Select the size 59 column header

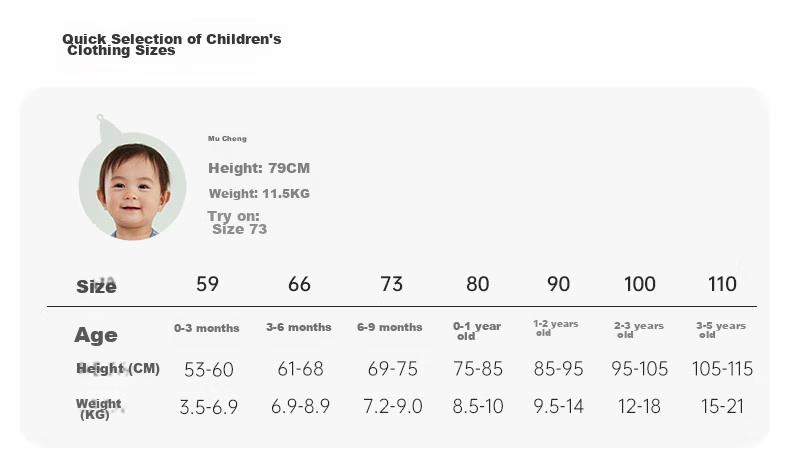tap(208, 284)
